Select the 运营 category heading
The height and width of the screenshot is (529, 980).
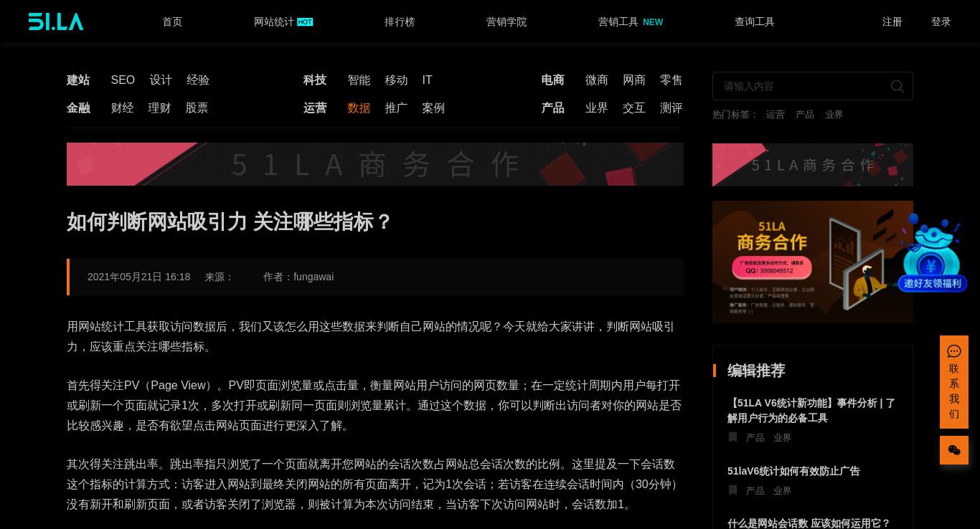(315, 108)
